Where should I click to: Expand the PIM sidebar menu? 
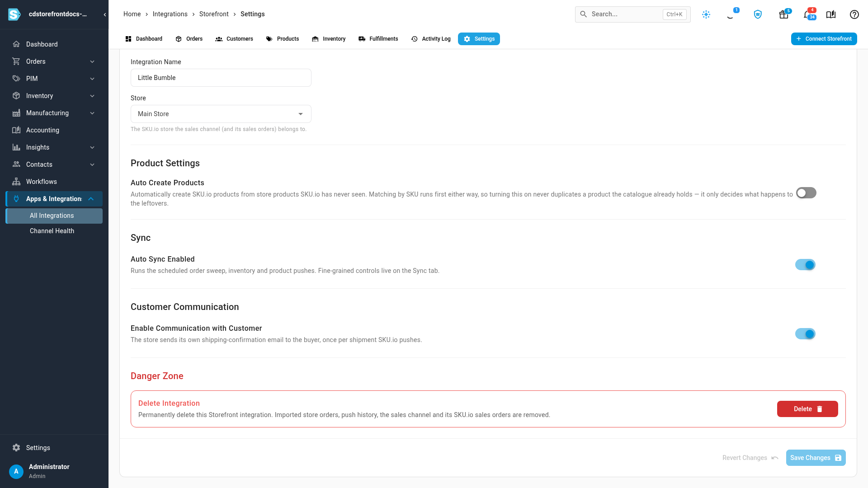[x=92, y=79]
